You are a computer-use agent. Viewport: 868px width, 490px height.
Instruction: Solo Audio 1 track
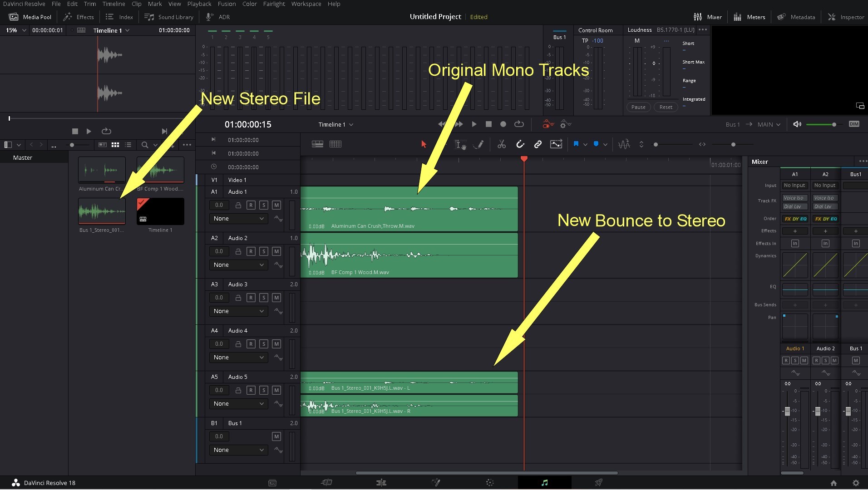point(263,205)
